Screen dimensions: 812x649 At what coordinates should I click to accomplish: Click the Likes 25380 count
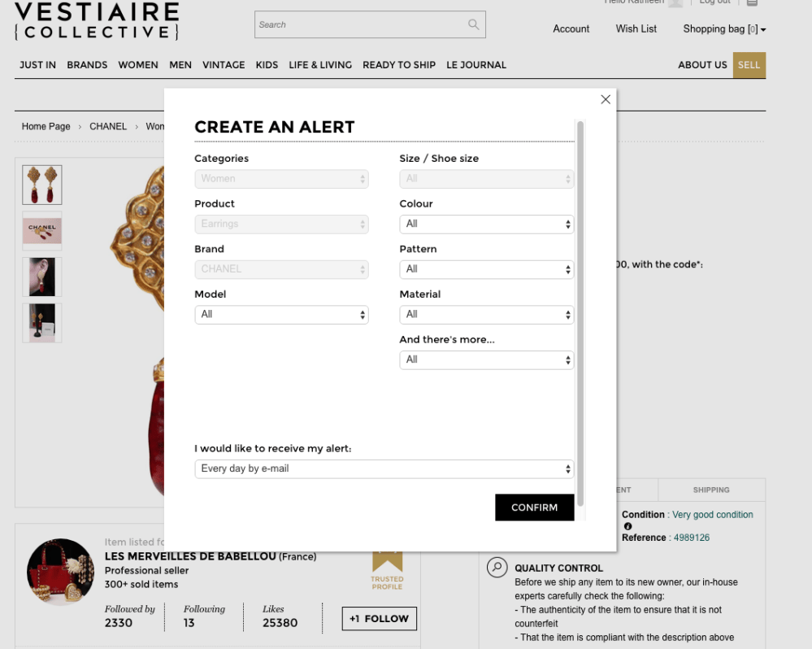[280, 616]
